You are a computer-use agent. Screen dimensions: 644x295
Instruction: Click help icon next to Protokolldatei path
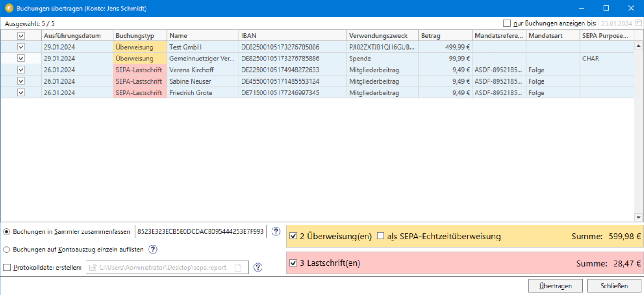tap(258, 268)
